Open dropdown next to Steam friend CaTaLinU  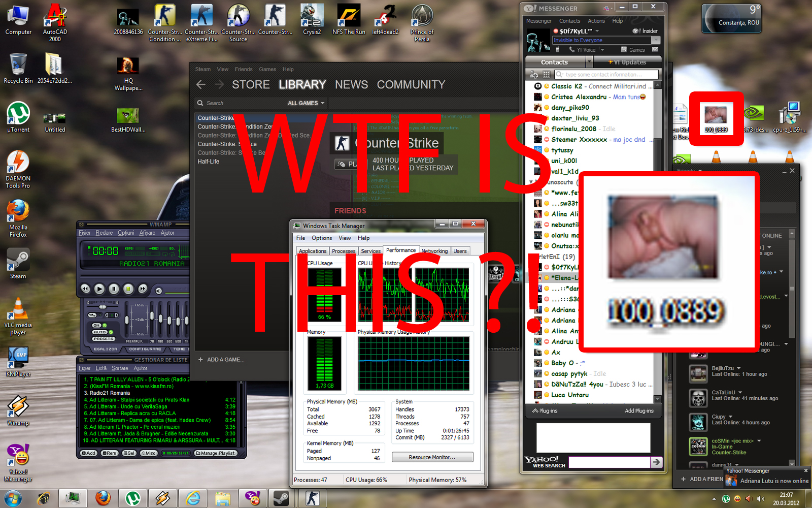pos(740,392)
